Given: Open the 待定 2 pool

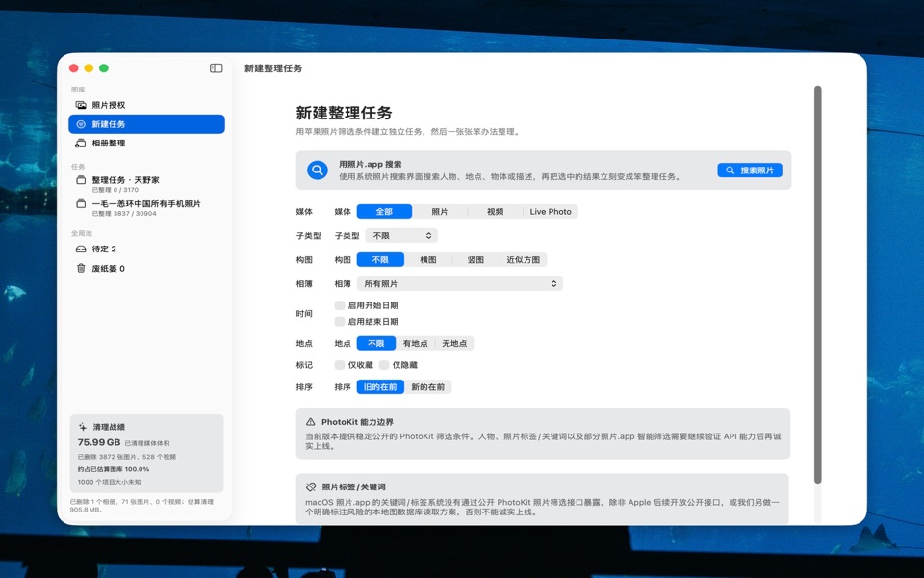Looking at the screenshot, I should (146, 249).
